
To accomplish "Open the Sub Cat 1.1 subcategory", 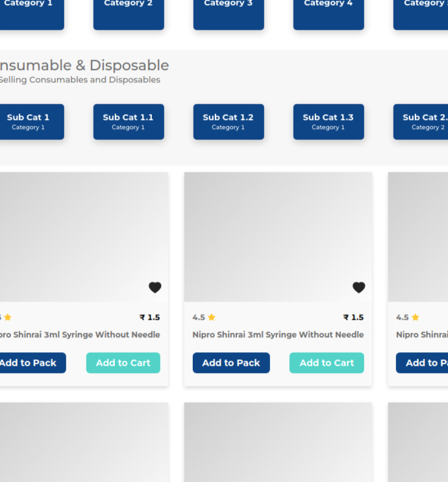I will tap(129, 121).
